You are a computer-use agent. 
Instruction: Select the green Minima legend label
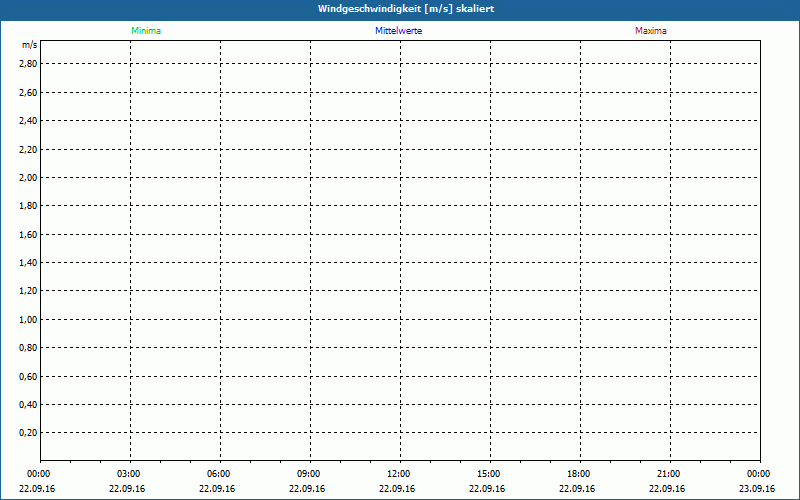pyautogui.click(x=146, y=31)
